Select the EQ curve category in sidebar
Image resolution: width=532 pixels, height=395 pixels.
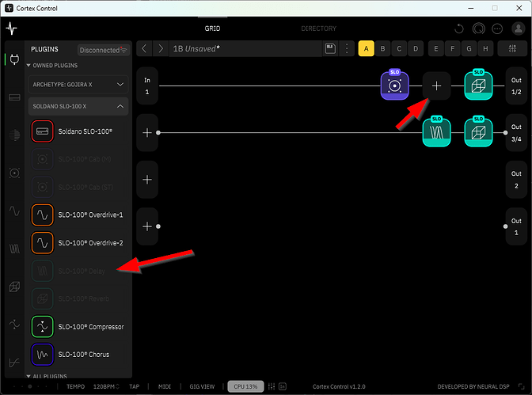pyautogui.click(x=14, y=363)
